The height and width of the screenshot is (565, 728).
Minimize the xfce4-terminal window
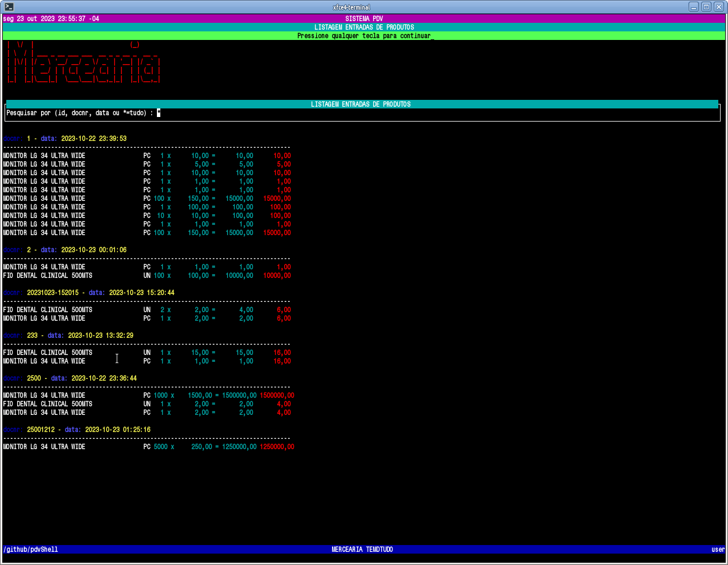(x=694, y=7)
